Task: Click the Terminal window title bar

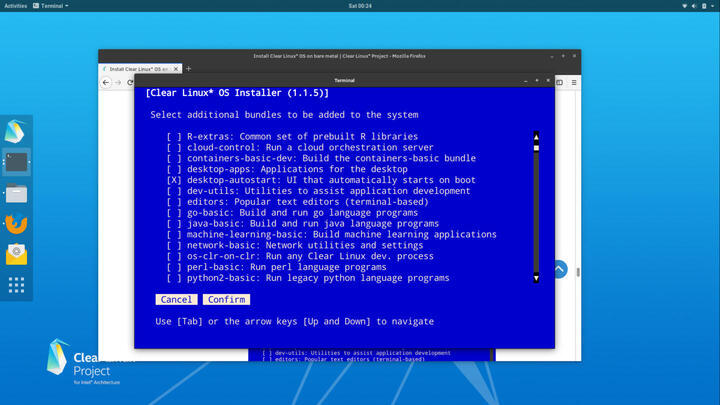Action: (x=344, y=80)
